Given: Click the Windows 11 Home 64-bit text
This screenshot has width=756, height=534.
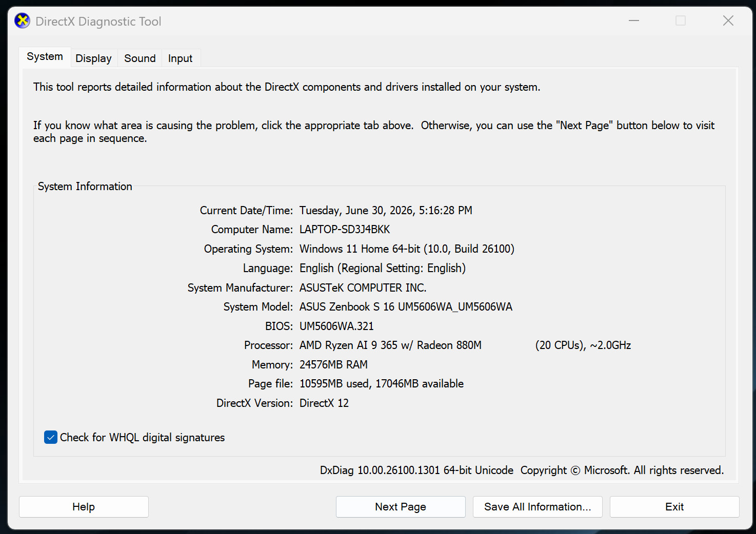Looking at the screenshot, I should click(407, 249).
